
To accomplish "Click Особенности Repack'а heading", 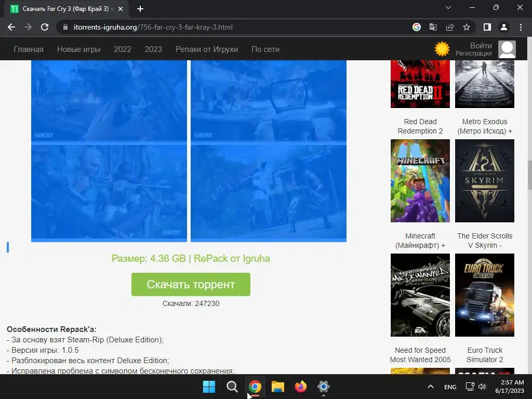I will click(51, 329).
